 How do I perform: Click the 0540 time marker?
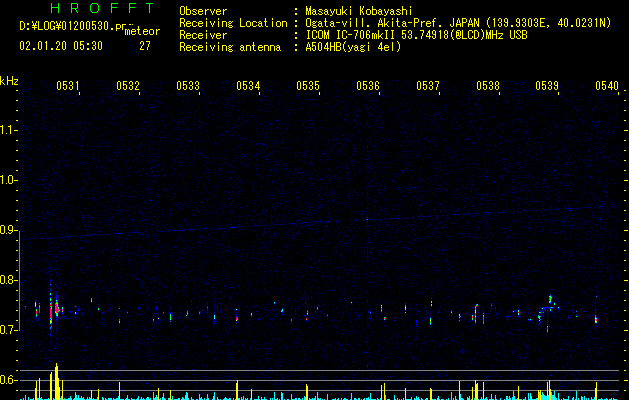(x=607, y=85)
